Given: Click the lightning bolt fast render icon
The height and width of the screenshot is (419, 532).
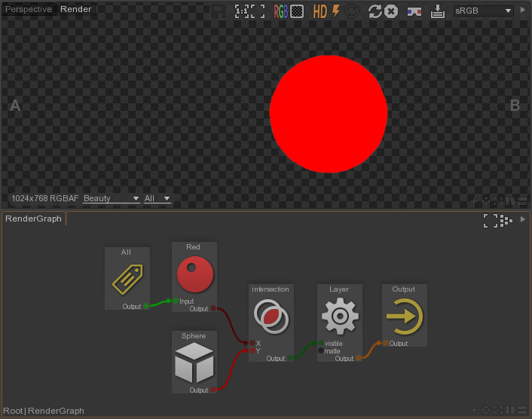Looking at the screenshot, I should click(336, 11).
